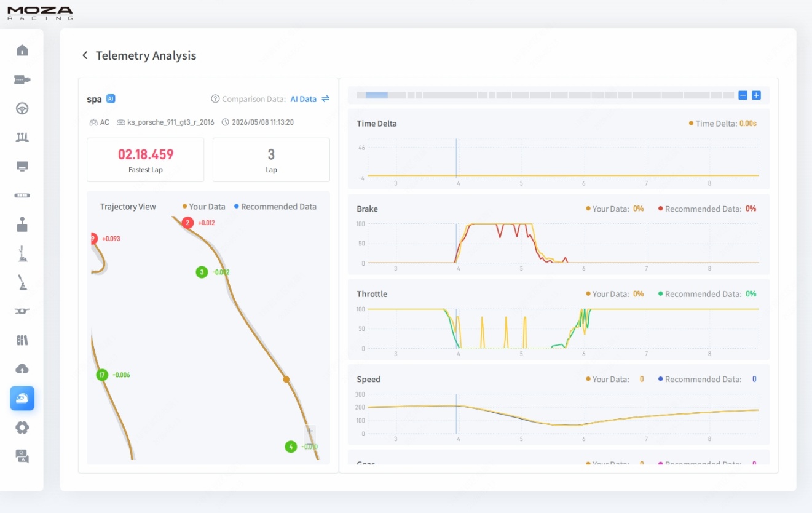Image resolution: width=812 pixels, height=513 pixels.
Task: Click the AI Data comparison link
Action: [x=304, y=99]
